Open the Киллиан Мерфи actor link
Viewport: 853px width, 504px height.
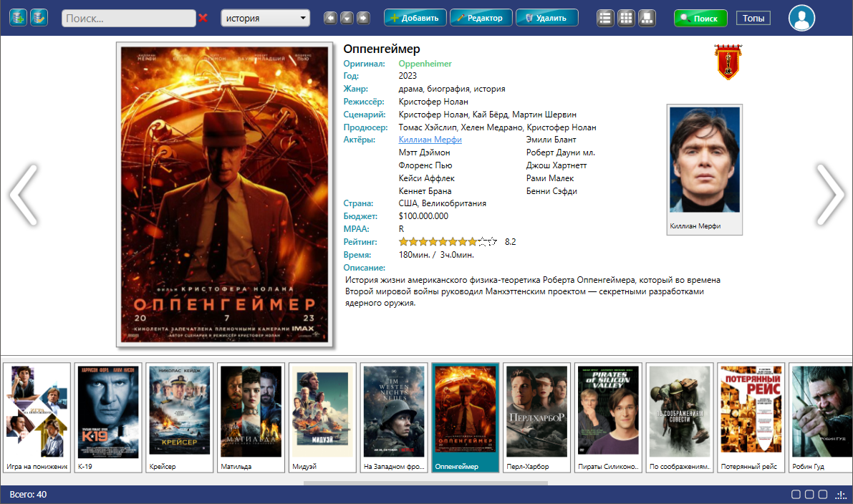click(430, 140)
